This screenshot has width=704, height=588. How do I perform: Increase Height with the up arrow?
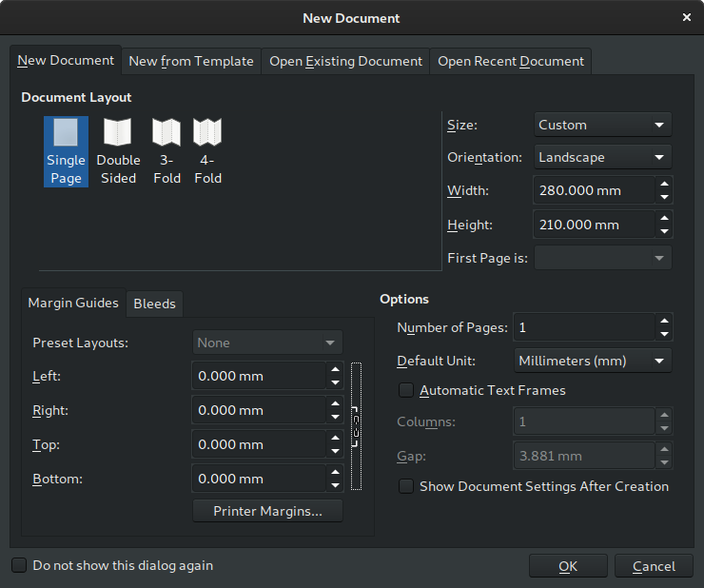(x=664, y=218)
